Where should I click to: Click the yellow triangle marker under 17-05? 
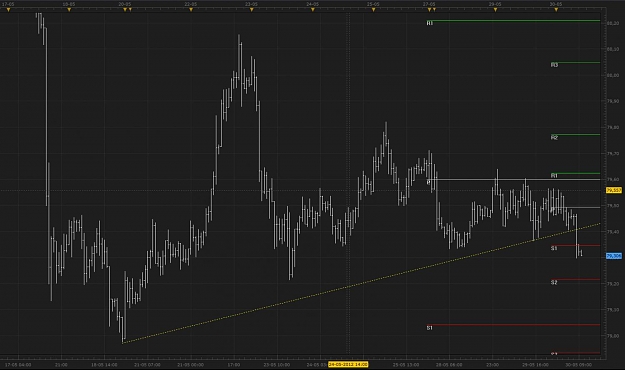(9, 10)
